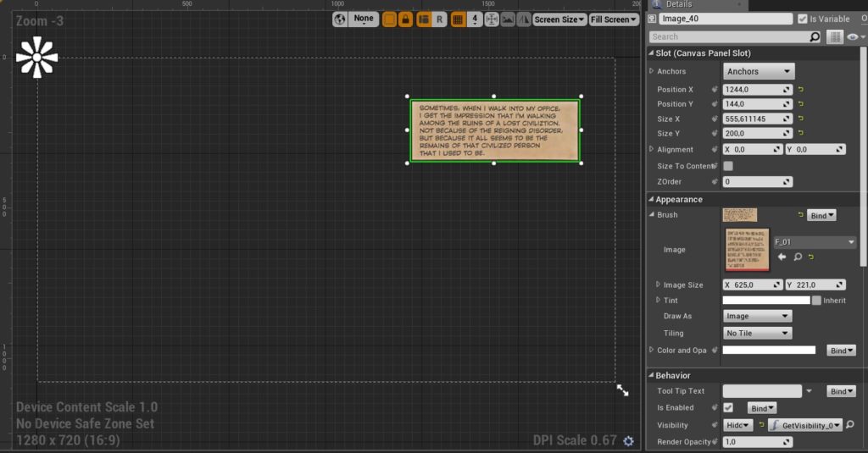Open the None culture preview dropdown
868x453 pixels.
(x=364, y=19)
